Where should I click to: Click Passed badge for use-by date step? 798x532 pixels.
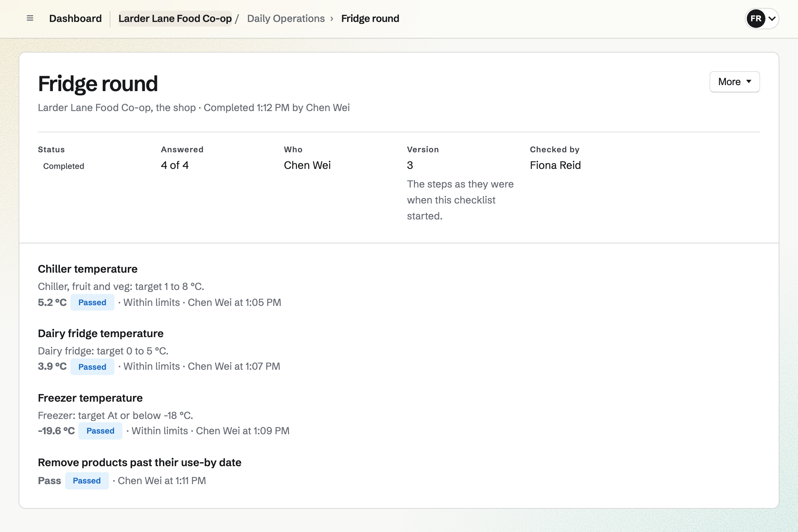[x=87, y=481]
